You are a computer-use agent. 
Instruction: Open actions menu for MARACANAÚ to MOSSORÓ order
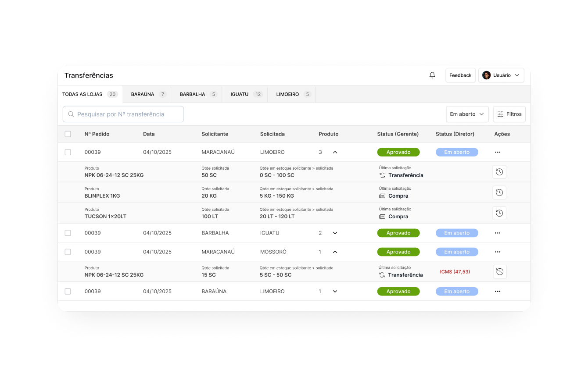coord(498,252)
